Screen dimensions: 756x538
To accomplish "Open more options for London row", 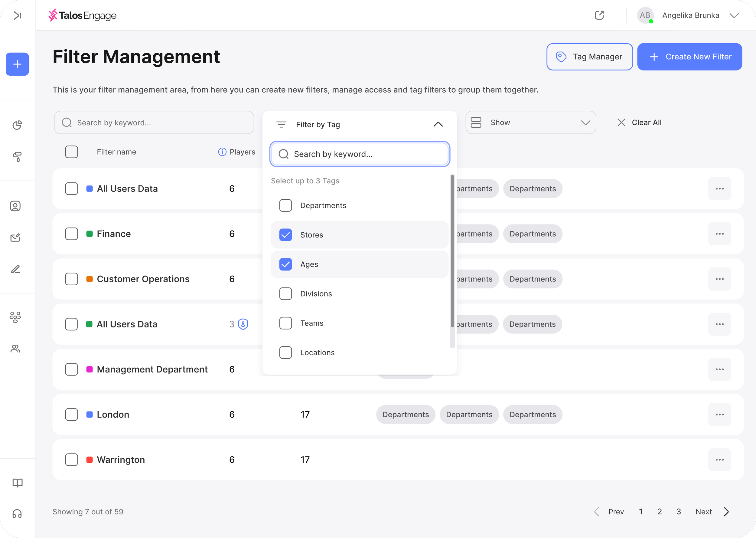I will [720, 415].
